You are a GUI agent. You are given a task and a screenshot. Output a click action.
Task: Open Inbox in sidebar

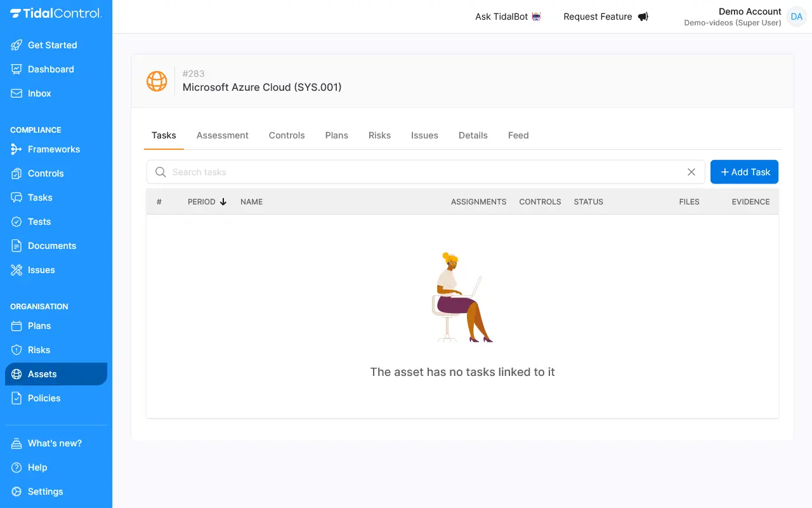(39, 93)
